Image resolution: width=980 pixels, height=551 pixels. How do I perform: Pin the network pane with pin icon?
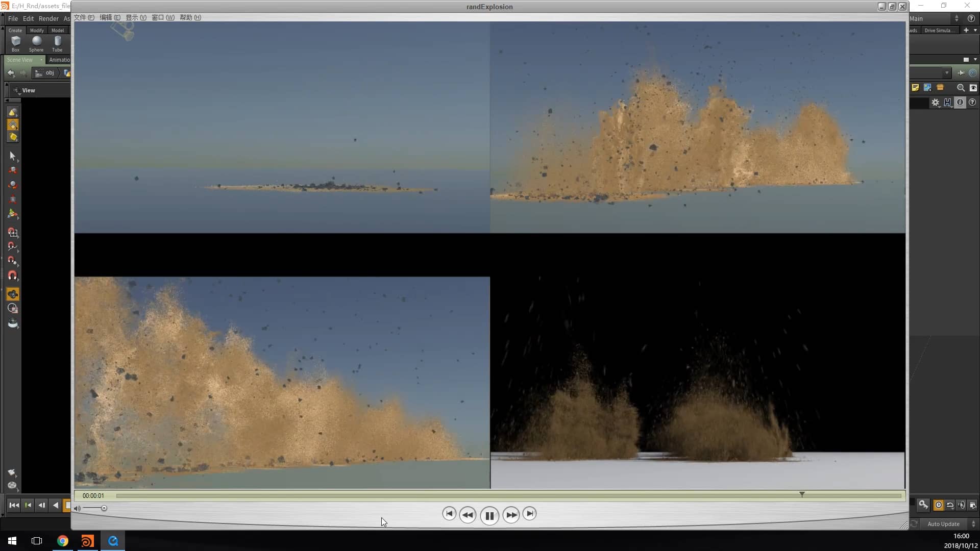[961, 72]
